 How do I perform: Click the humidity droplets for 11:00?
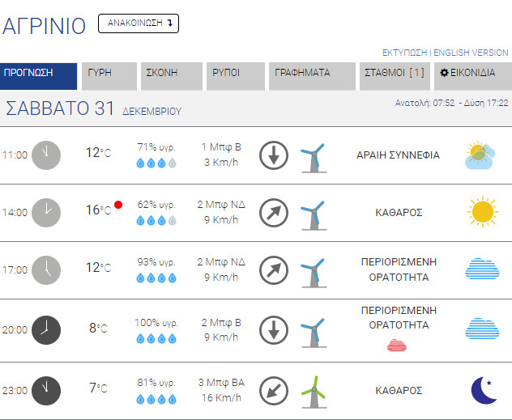click(156, 162)
